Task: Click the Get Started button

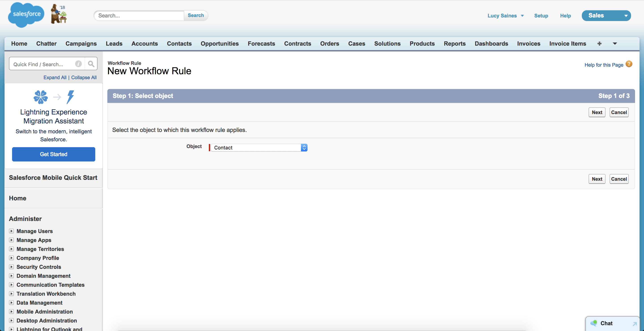Action: point(53,154)
